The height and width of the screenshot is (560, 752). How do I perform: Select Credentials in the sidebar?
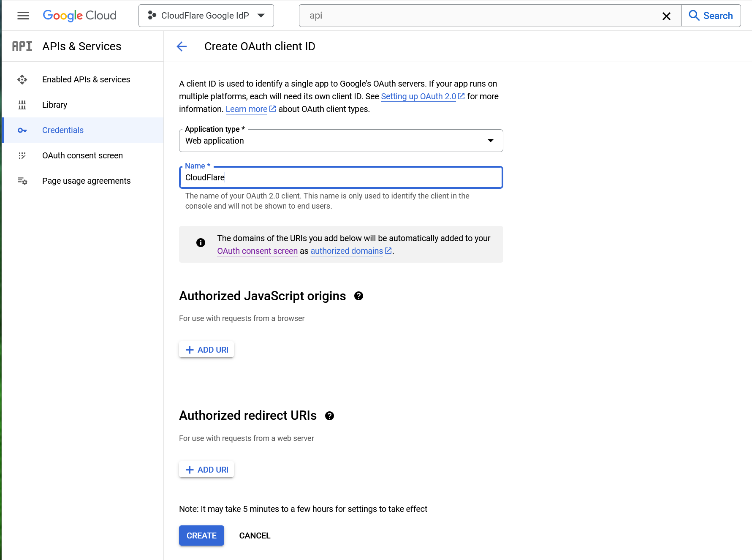click(x=83, y=130)
